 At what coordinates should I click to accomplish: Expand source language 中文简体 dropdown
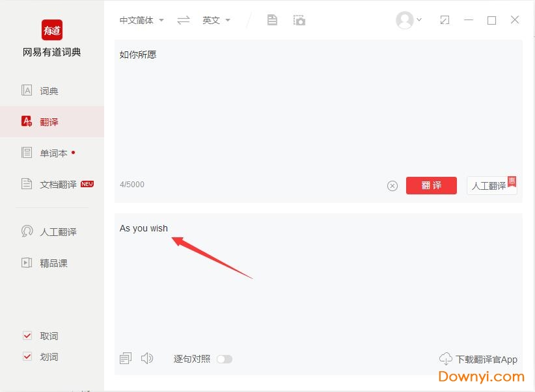coord(141,20)
